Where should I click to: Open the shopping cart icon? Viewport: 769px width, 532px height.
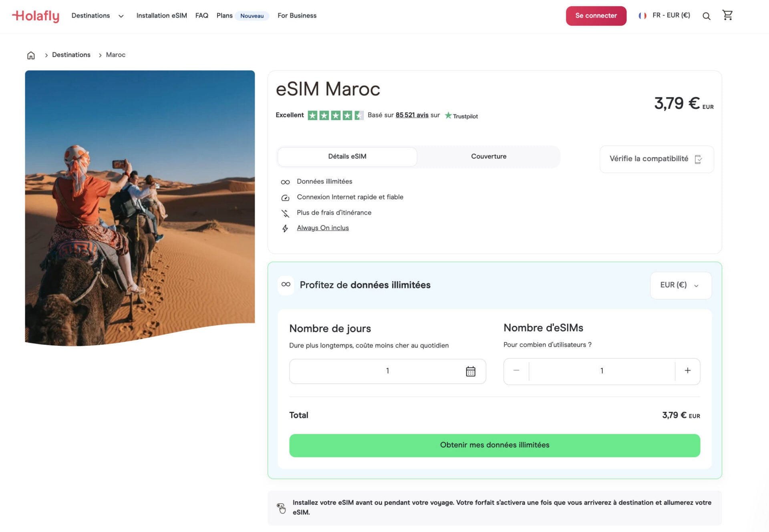click(728, 15)
